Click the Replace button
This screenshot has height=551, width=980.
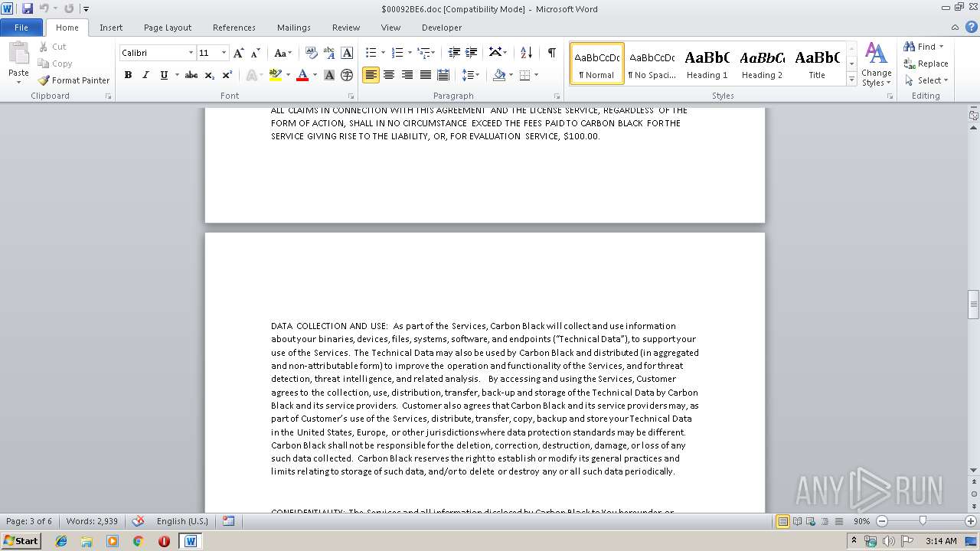926,64
